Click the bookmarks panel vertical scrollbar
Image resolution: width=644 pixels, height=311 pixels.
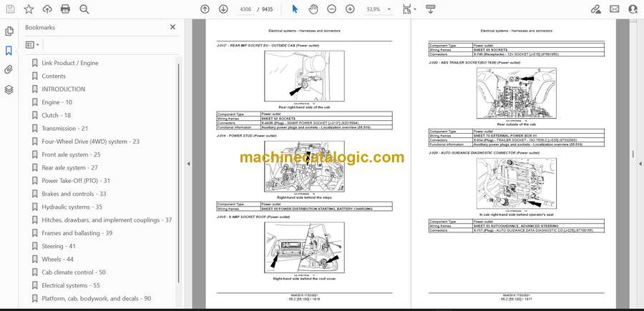pyautogui.click(x=179, y=172)
